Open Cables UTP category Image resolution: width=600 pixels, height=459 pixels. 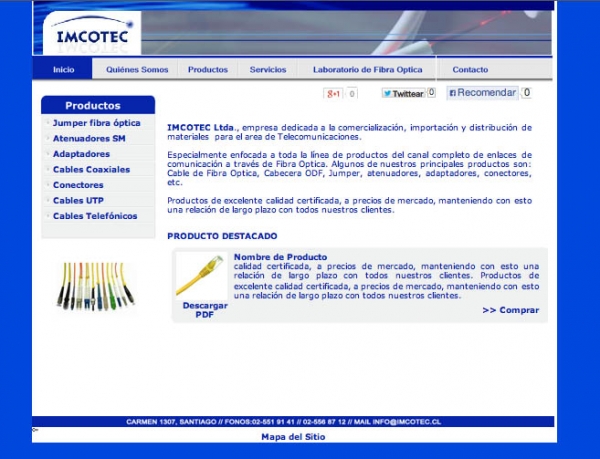click(x=78, y=200)
